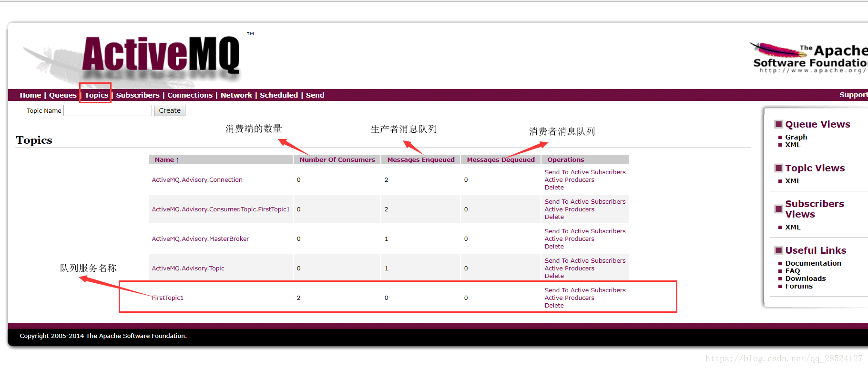
Task: Open the Send page
Action: click(x=315, y=95)
